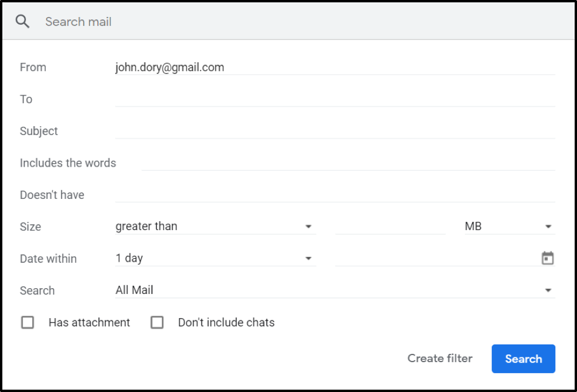Click the date input field
The width and height of the screenshot is (577, 392).
pyautogui.click(x=434, y=258)
